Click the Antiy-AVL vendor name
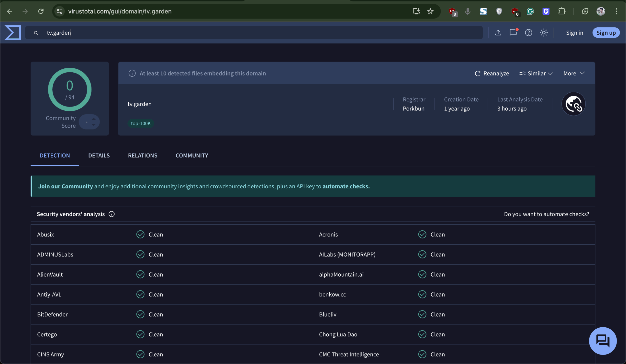 (x=49, y=294)
